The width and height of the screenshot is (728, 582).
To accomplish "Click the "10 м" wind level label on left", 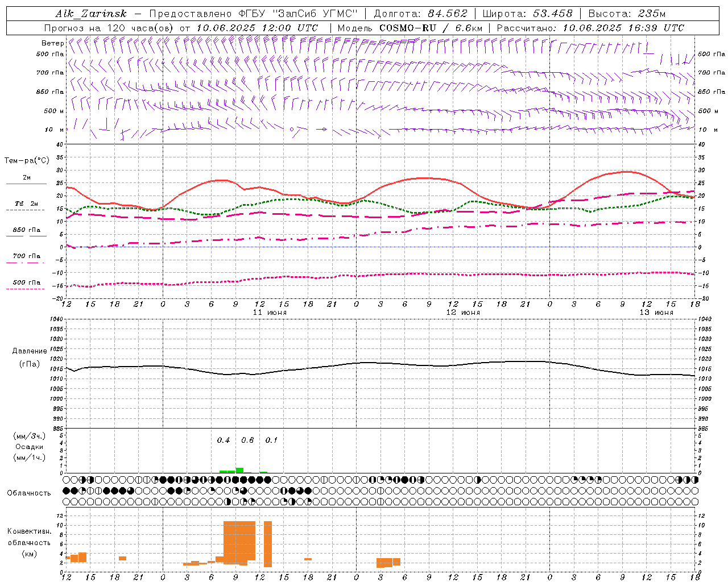I will [x=55, y=130].
